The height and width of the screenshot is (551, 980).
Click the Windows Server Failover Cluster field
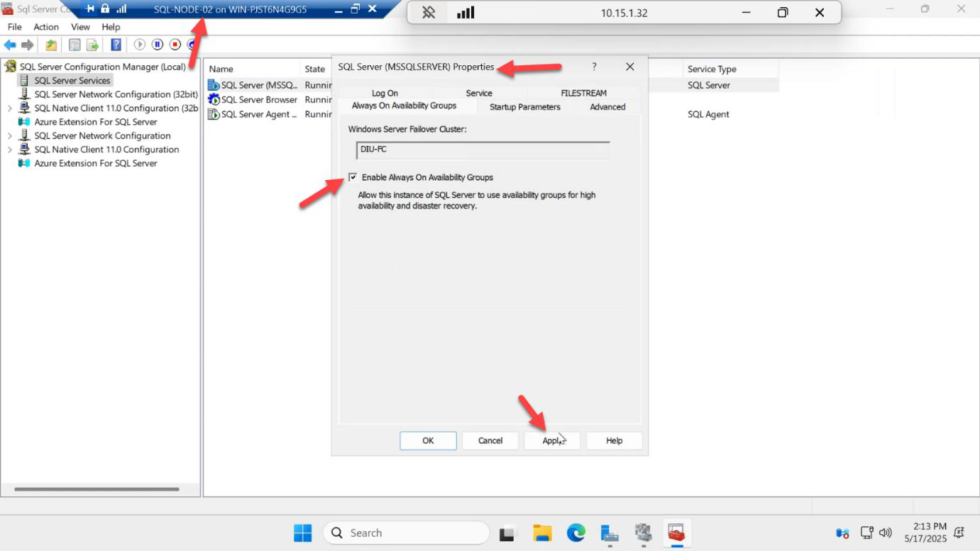(483, 150)
